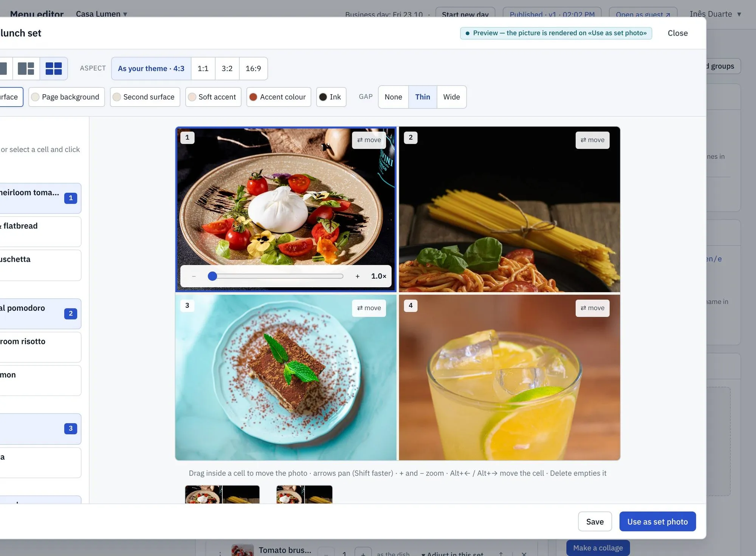This screenshot has height=556, width=756.
Task: Select the 16:9 aspect ratio
Action: tap(253, 68)
